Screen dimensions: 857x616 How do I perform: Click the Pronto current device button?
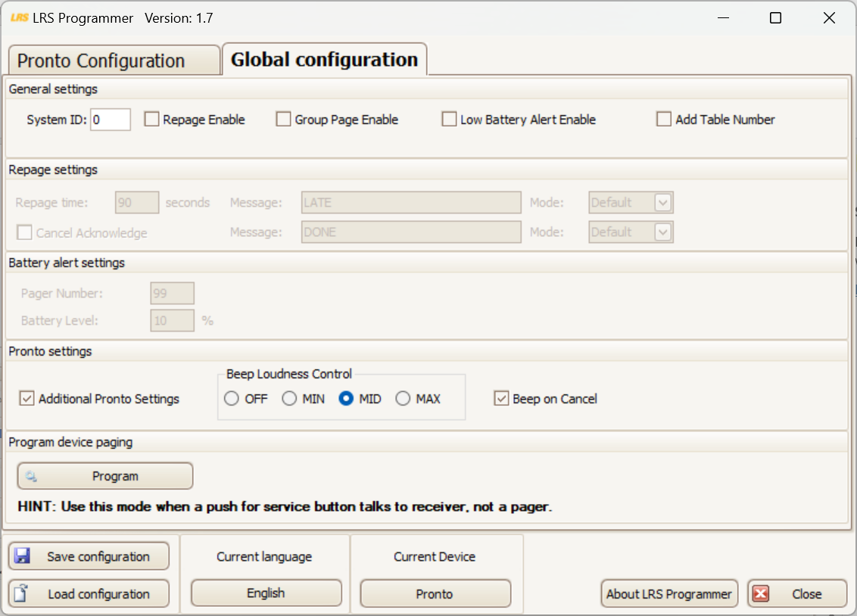click(x=435, y=593)
